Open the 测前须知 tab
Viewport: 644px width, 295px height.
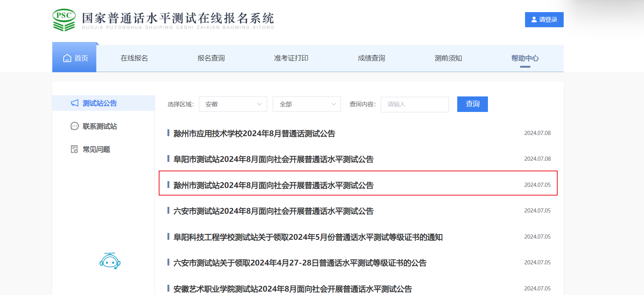click(x=448, y=58)
